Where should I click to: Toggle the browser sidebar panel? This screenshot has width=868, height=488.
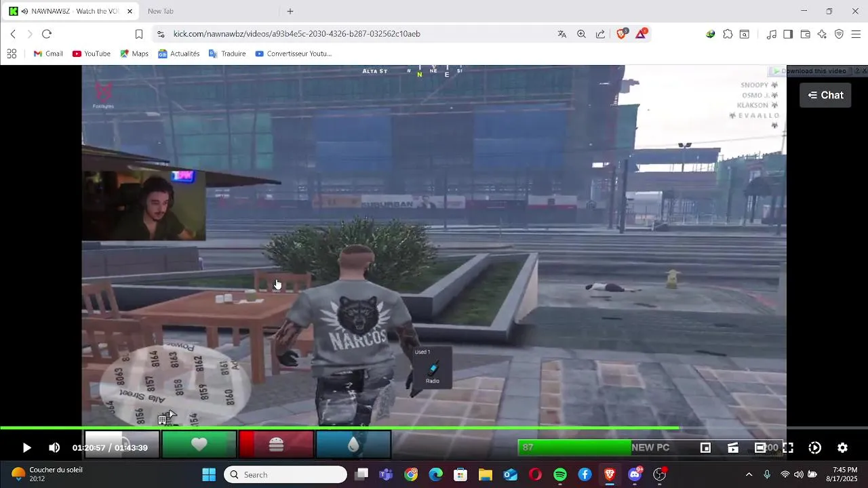pos(788,34)
